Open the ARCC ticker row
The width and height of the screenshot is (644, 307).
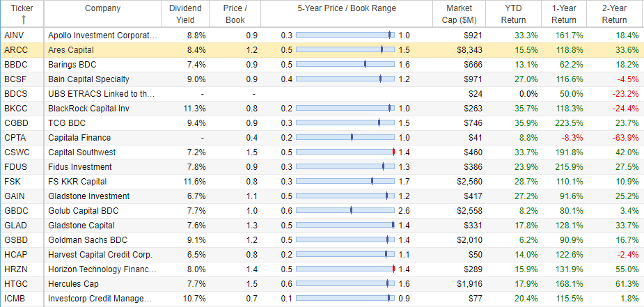click(x=322, y=50)
